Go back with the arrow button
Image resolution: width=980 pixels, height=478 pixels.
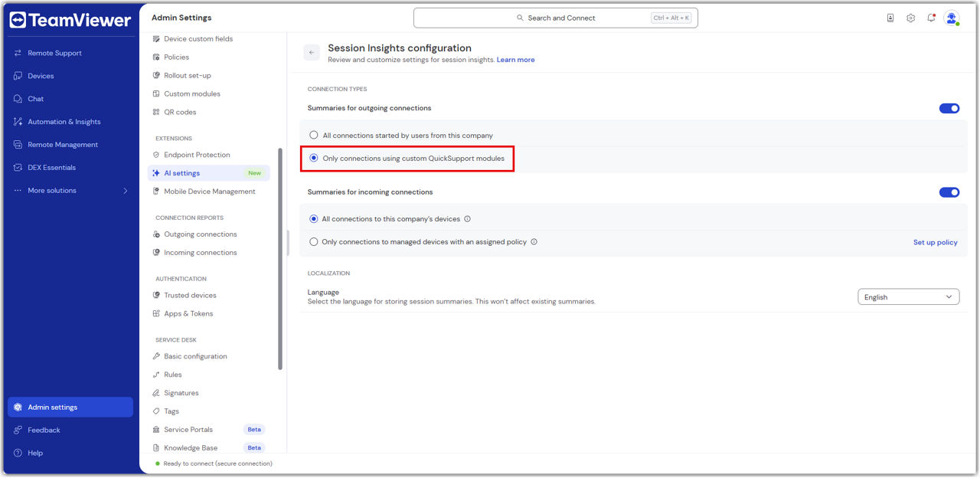(x=312, y=53)
